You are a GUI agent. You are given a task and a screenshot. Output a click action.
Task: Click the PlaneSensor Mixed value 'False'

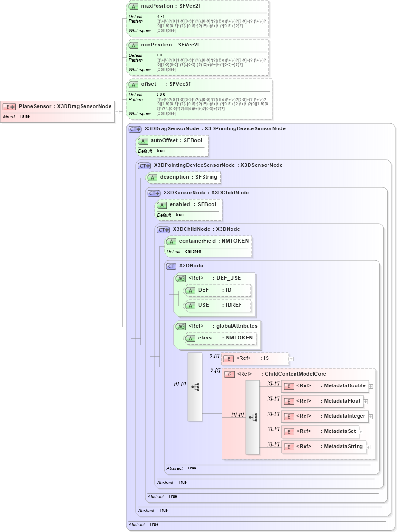click(25, 116)
